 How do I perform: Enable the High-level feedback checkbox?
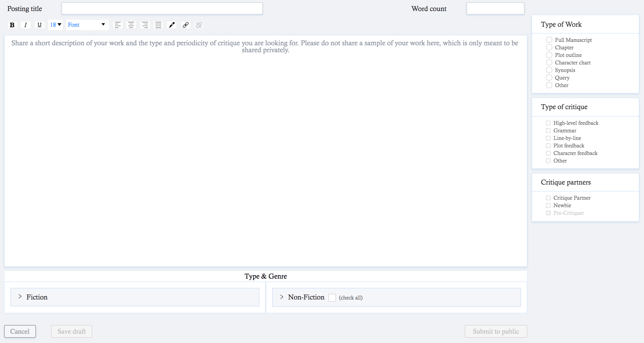click(x=548, y=123)
